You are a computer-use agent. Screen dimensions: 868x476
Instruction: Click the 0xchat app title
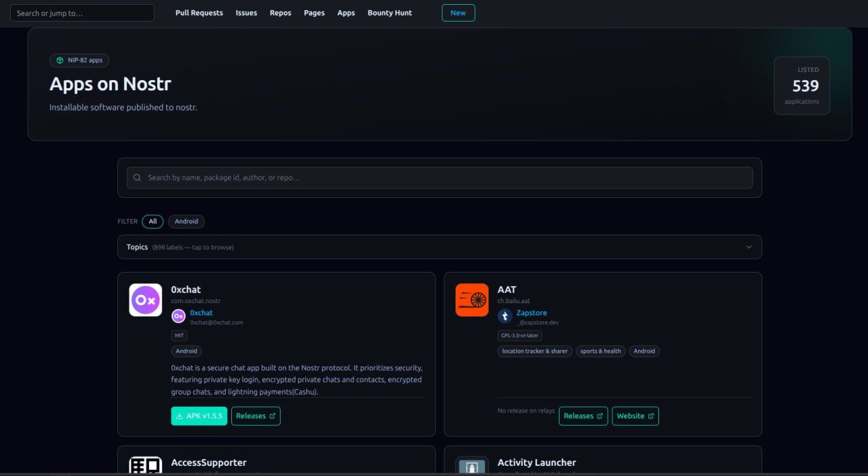coord(186,290)
